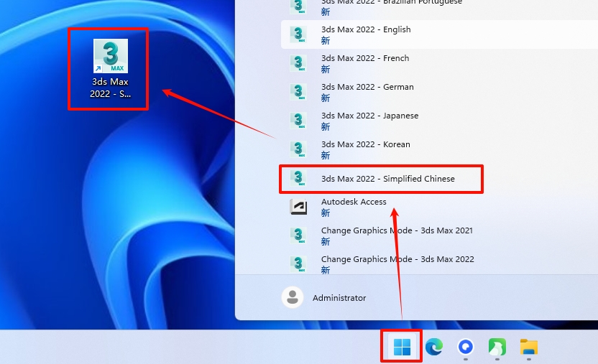Screen dimensions: 598x364
Task: Select the Brazilian Portuguese 3ds Max entry
Action: pyautogui.click(x=391, y=4)
